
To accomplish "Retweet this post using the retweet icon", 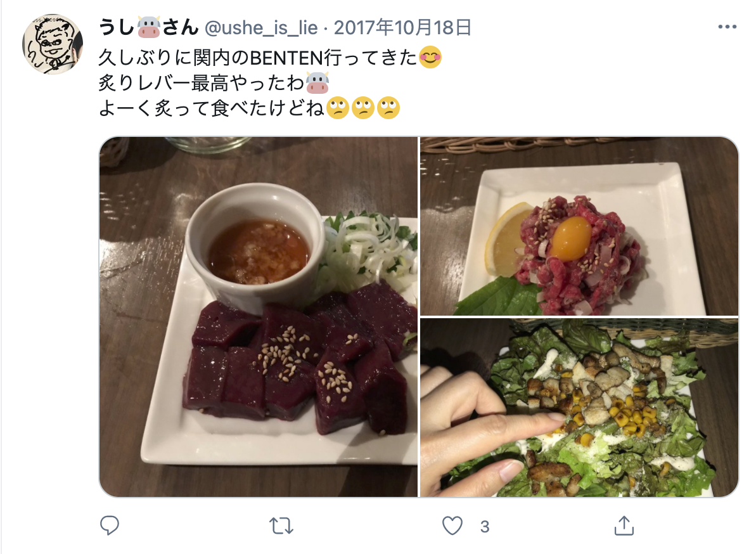I will click(x=281, y=526).
